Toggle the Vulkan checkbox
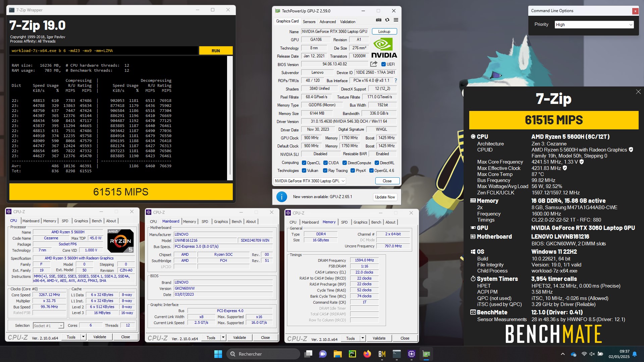The height and width of the screenshot is (362, 644). (x=304, y=171)
